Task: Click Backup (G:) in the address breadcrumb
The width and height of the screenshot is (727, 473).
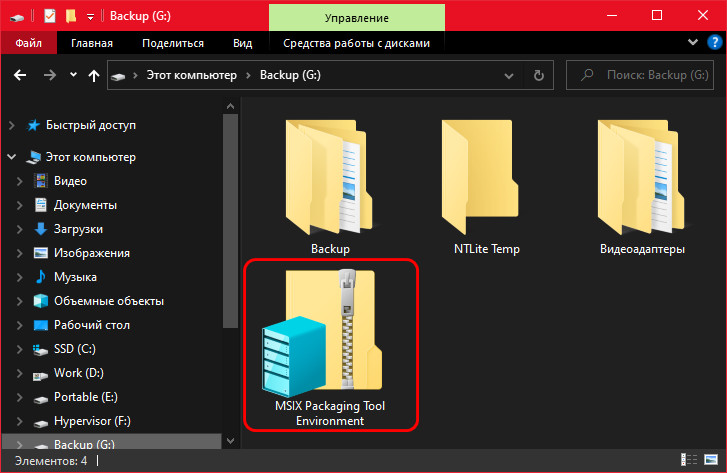Action: [290, 75]
